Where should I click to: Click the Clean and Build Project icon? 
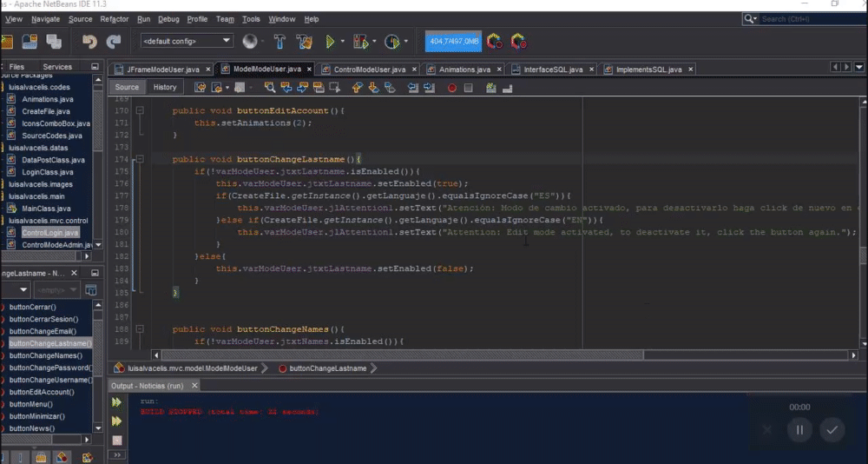(304, 41)
